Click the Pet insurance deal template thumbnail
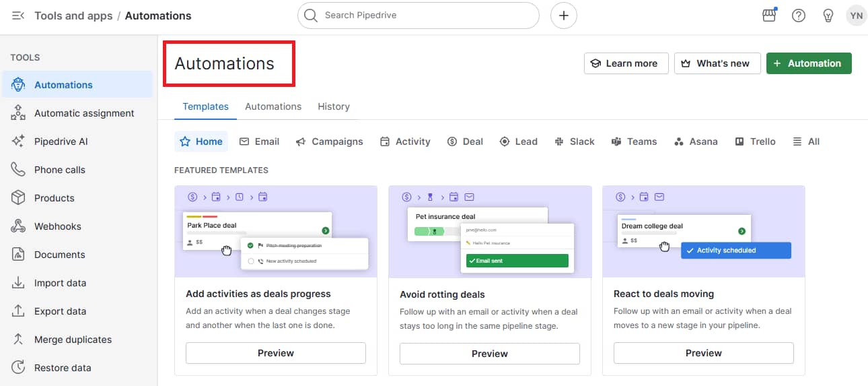Viewport: 868px width, 386px height. tap(490, 232)
